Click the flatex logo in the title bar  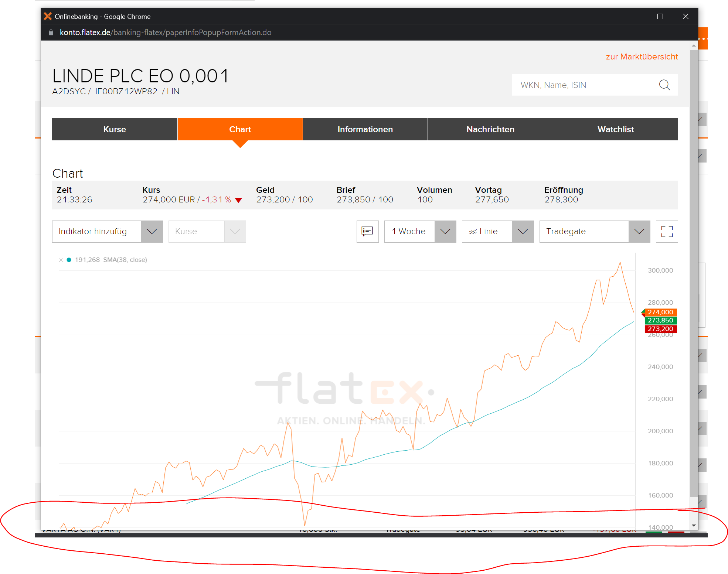[x=48, y=16]
